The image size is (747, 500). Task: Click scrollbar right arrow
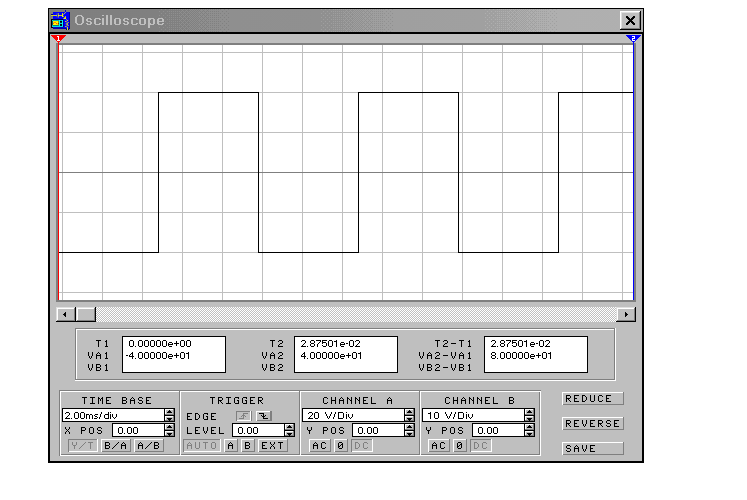(x=626, y=314)
